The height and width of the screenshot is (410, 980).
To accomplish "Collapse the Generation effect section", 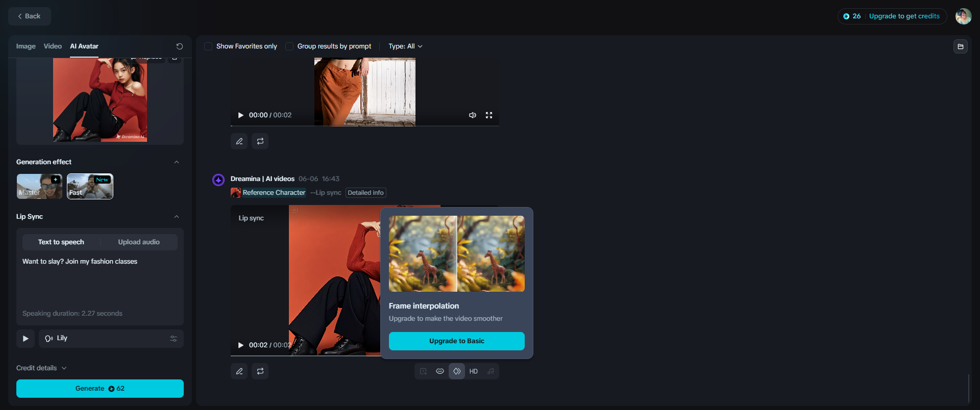I will [177, 162].
